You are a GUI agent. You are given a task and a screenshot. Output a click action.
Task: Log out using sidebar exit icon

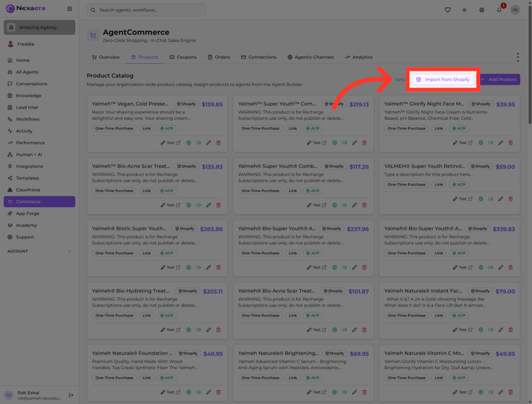pos(71,395)
